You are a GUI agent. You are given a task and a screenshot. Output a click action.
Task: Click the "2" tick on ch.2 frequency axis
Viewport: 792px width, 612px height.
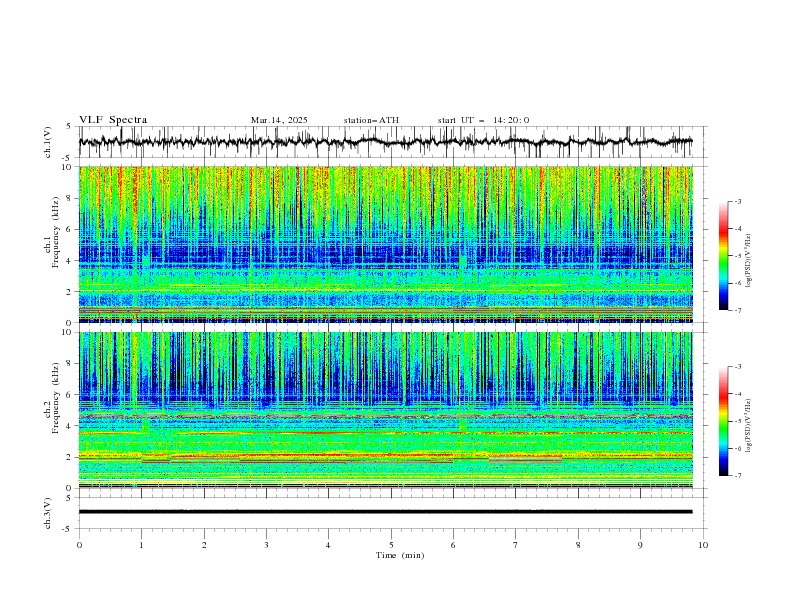coord(69,457)
